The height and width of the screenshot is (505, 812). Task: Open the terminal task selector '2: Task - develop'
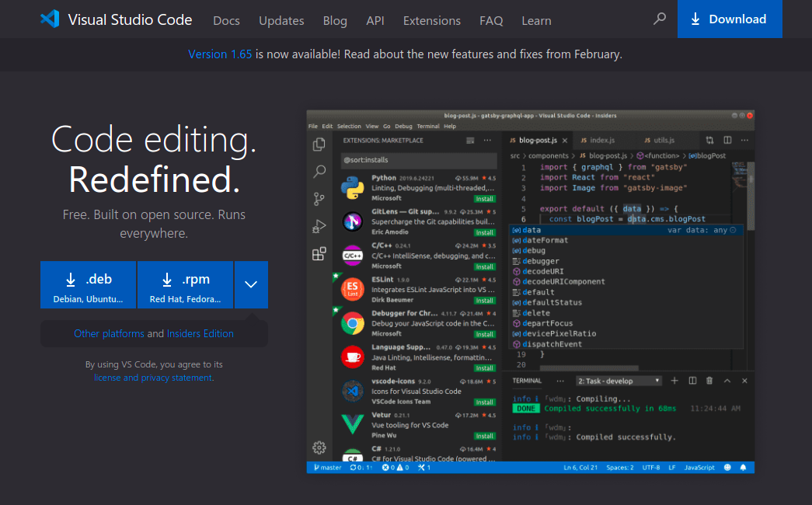(619, 381)
